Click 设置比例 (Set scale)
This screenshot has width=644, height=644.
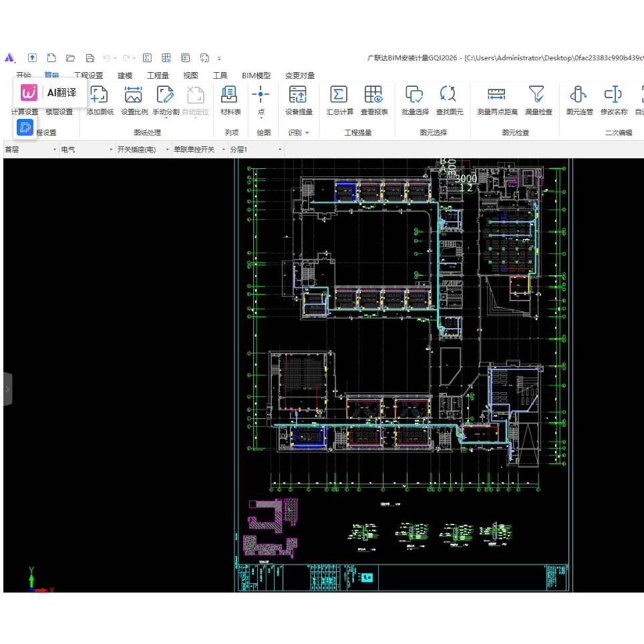click(134, 101)
